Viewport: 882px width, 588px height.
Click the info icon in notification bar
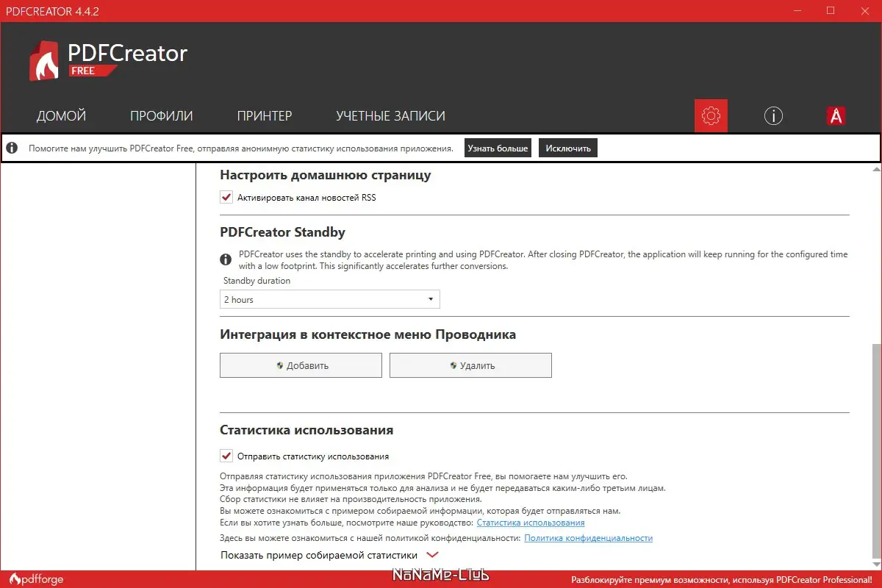(x=12, y=148)
